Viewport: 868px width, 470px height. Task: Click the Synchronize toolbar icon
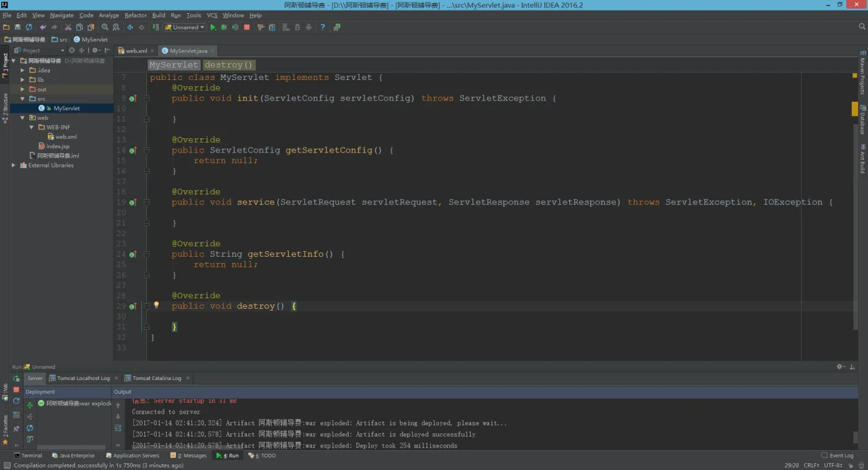coord(29,27)
